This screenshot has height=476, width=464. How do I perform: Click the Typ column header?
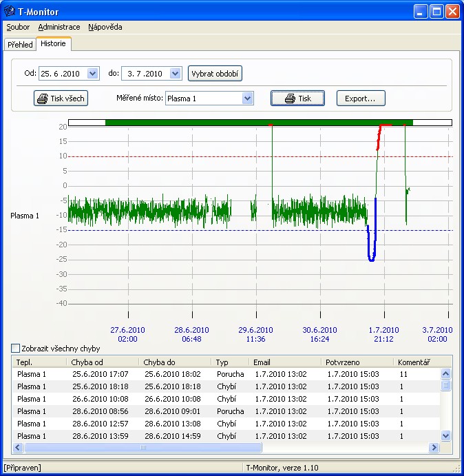point(230,362)
